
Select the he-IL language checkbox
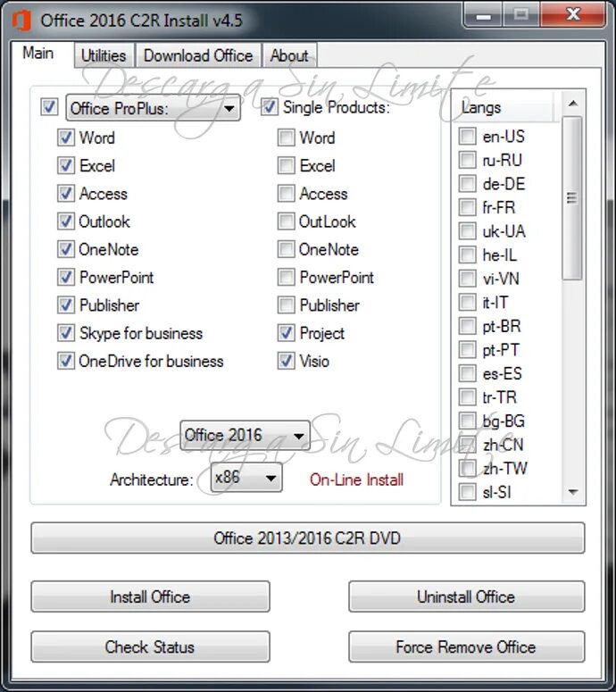[467, 255]
